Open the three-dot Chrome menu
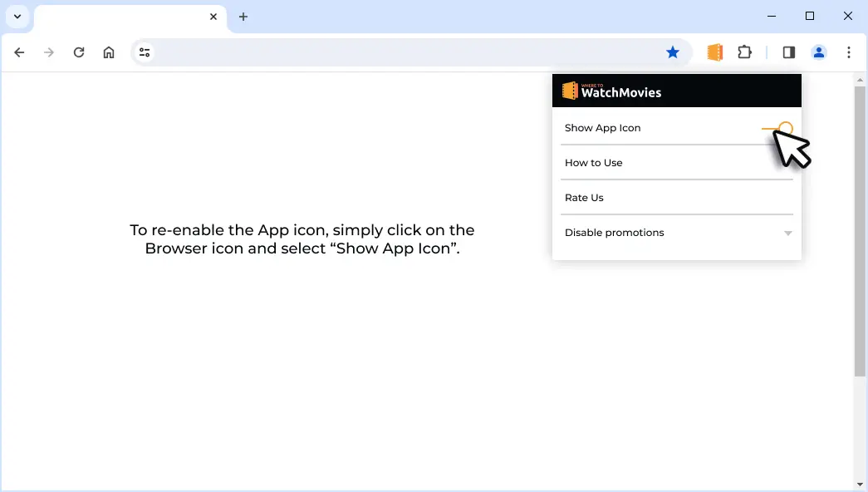 (x=848, y=52)
